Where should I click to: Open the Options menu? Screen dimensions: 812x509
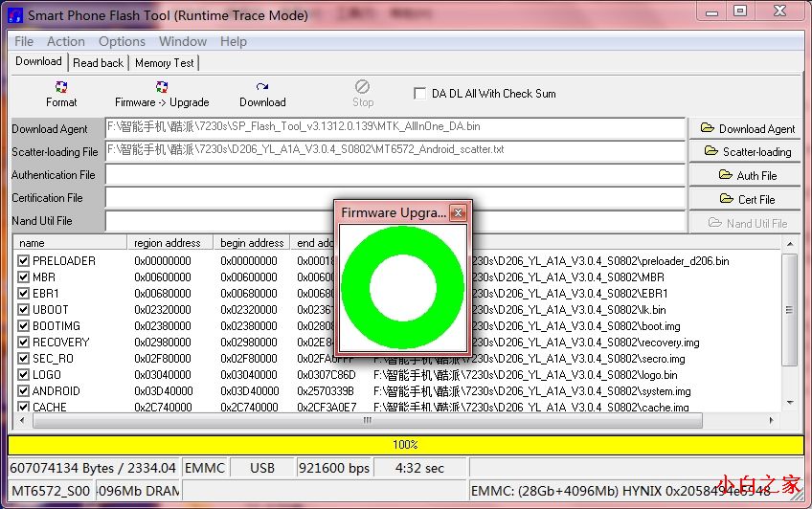(x=122, y=41)
